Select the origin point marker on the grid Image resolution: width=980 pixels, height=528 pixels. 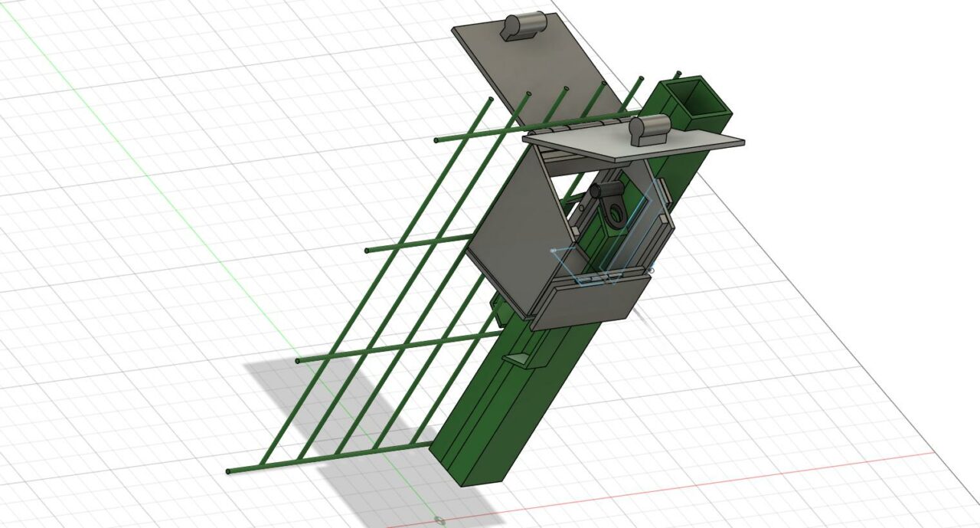tap(439, 522)
